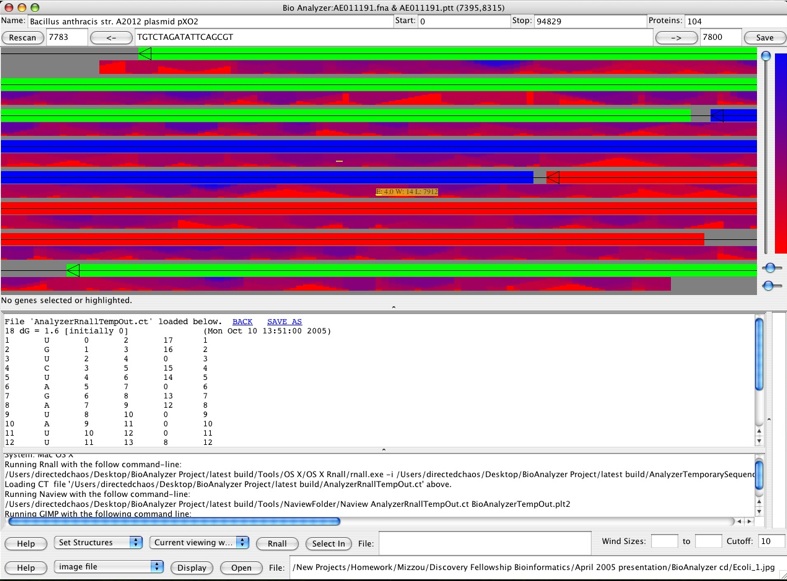787x581 pixels.
Task: Click the file path field ending Ecoli_1.jpg
Action: [537, 567]
